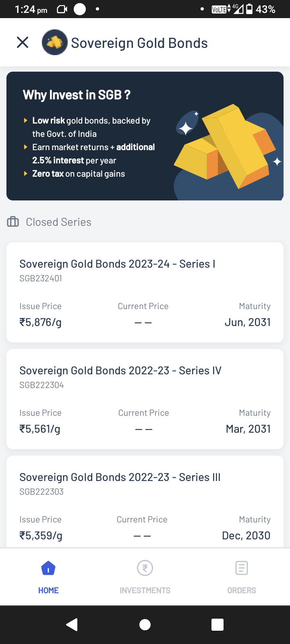Tap the gold bars logo in header
Viewport: 290px width, 644px height.
coord(54,42)
